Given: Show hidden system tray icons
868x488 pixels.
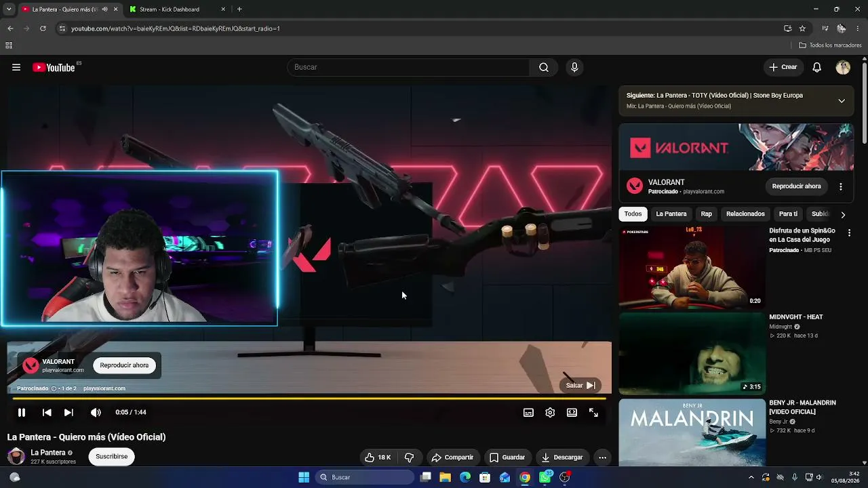Looking at the screenshot, I should click(751, 477).
